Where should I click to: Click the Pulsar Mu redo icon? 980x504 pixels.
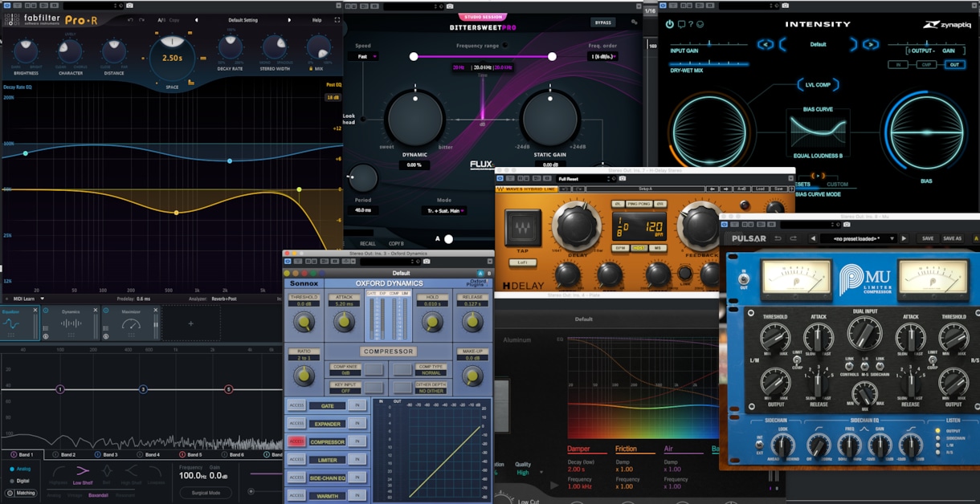(794, 238)
